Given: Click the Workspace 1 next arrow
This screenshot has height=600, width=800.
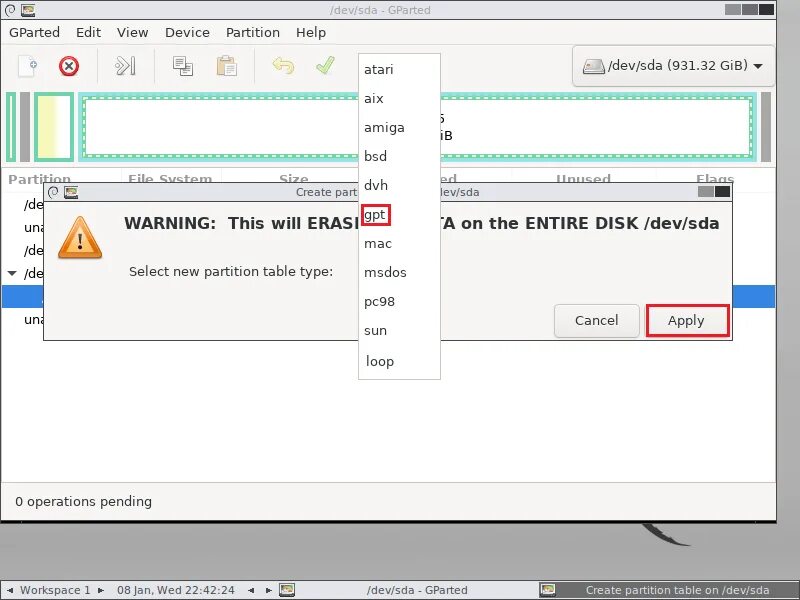Looking at the screenshot, I should 101,590.
